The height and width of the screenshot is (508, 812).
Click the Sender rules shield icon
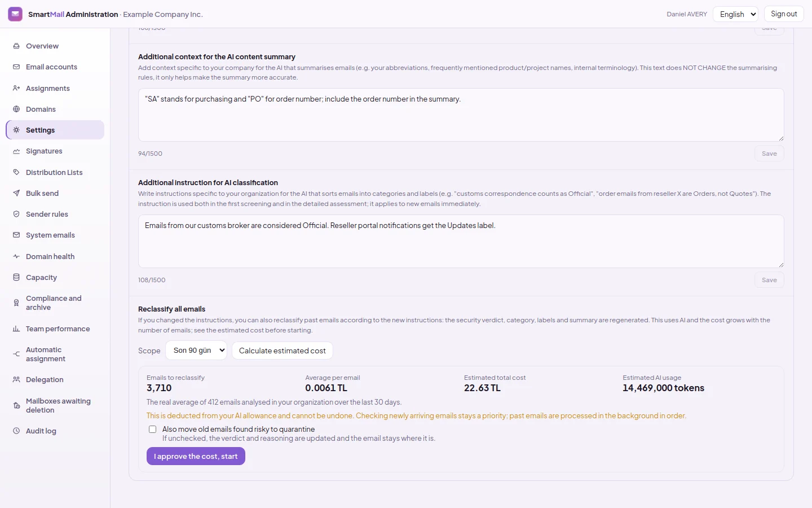[x=16, y=214]
